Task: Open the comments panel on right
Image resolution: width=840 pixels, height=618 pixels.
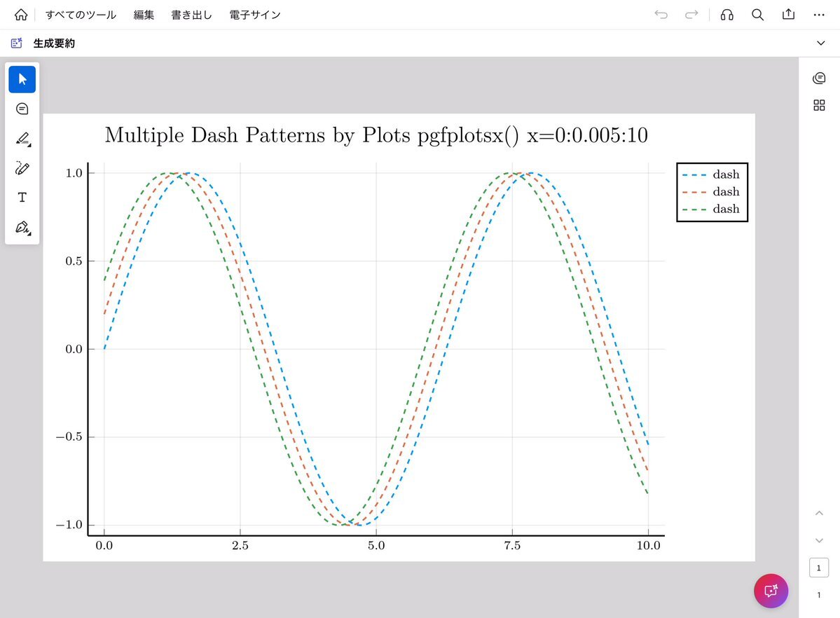Action: [818, 78]
